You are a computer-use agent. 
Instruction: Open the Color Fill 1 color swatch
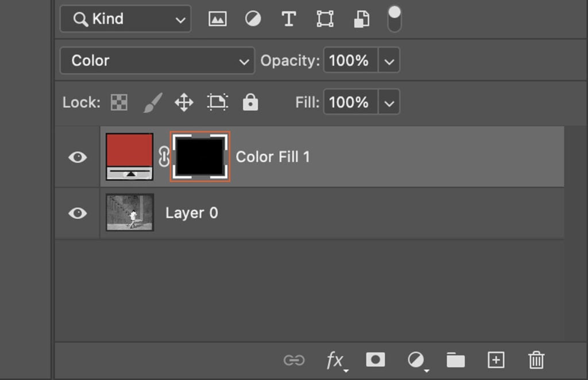pyautogui.click(x=129, y=150)
